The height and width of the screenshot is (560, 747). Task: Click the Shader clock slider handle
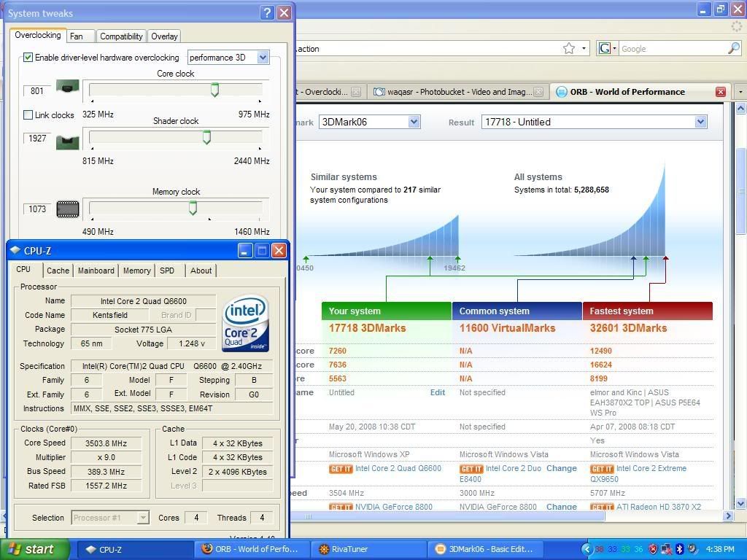pyautogui.click(x=206, y=137)
